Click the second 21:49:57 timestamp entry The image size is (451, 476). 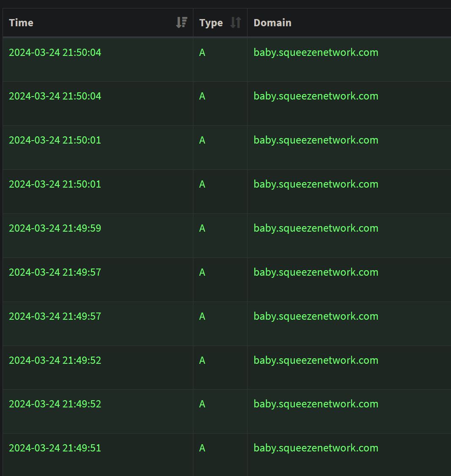55,316
